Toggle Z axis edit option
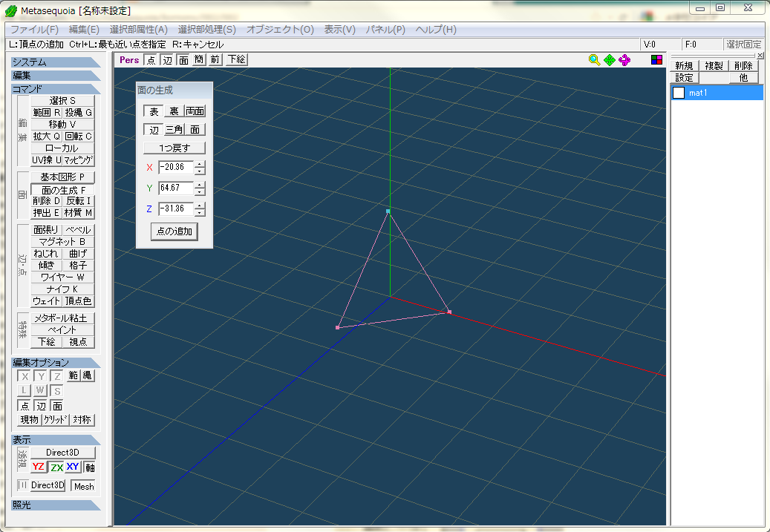This screenshot has width=770, height=532. [x=57, y=376]
